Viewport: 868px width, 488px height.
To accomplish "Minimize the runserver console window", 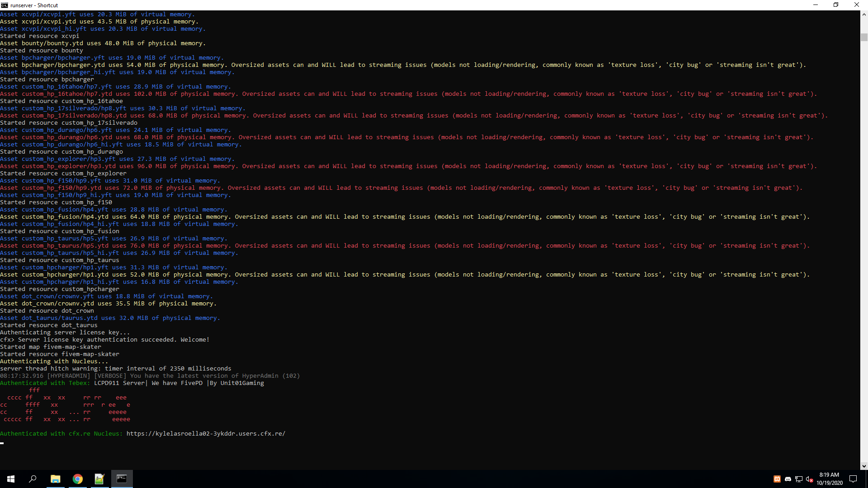I will pyautogui.click(x=816, y=5).
